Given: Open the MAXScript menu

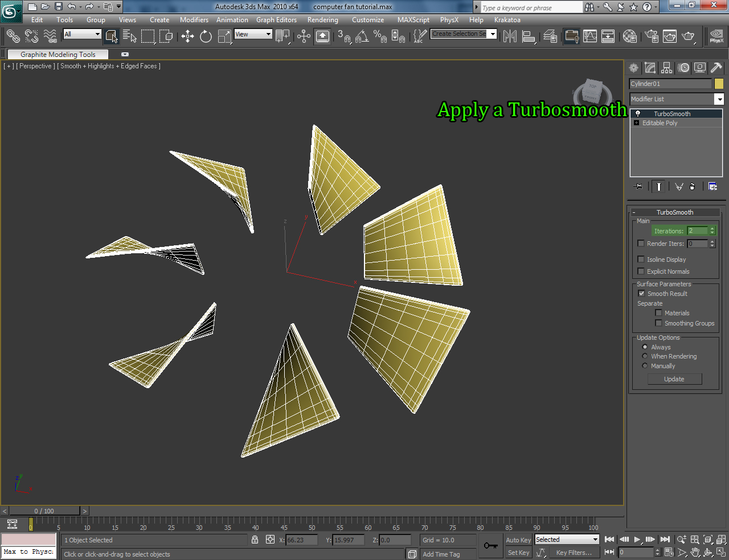Looking at the screenshot, I should pyautogui.click(x=413, y=20).
